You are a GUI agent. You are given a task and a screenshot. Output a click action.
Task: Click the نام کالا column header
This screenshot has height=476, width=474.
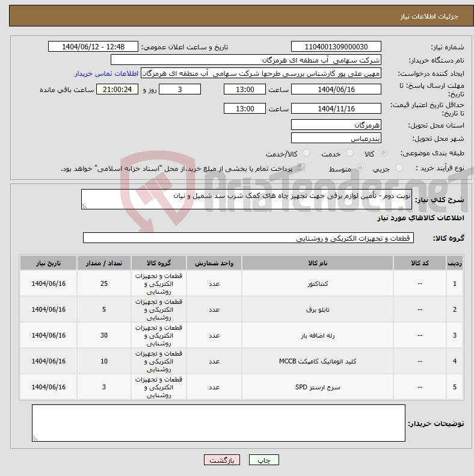(x=318, y=263)
